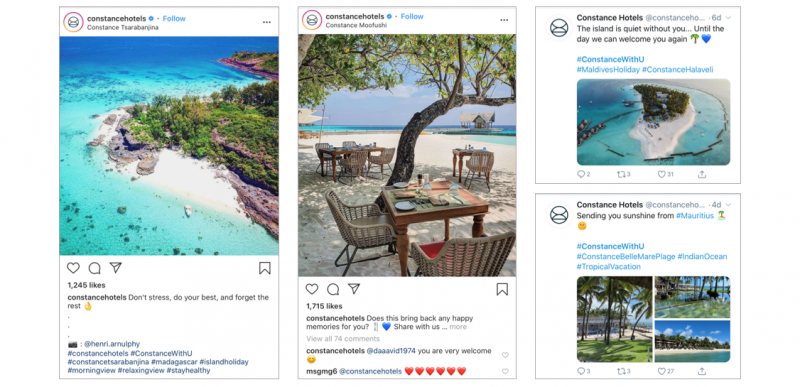View all 74 comments
This screenshot has height=387, width=800.
tap(343, 339)
